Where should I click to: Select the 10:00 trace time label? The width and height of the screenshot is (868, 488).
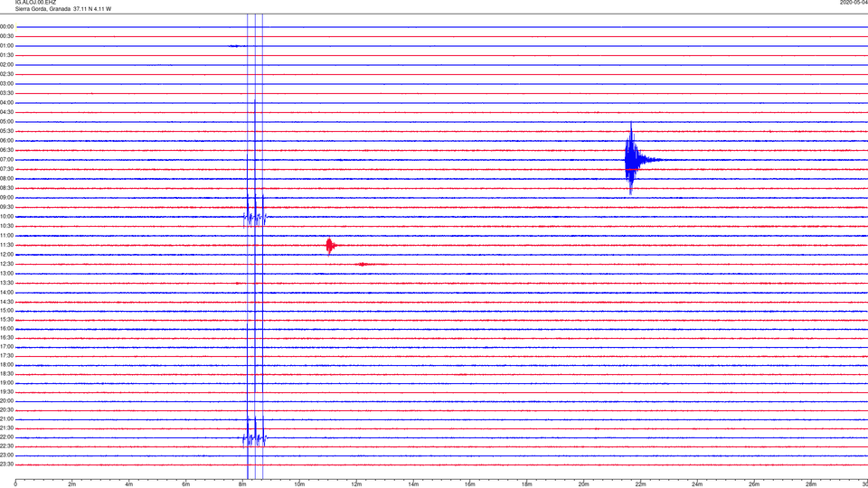tap(6, 217)
